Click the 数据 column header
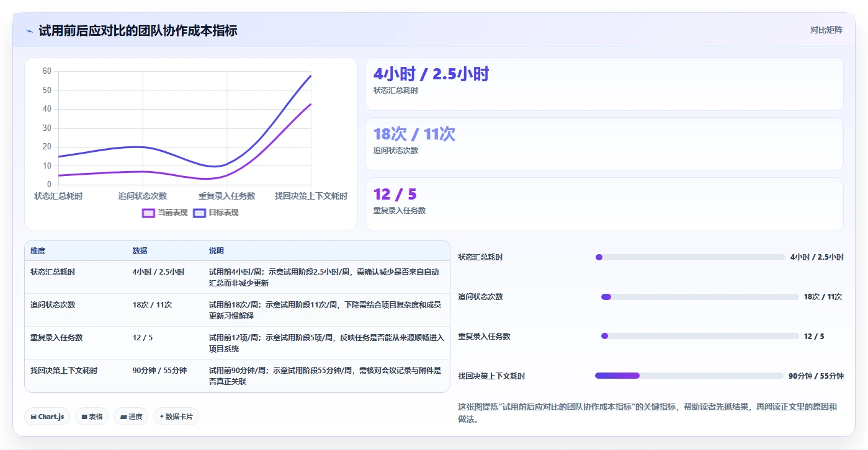Viewport: 868px width, 450px height. [x=140, y=251]
